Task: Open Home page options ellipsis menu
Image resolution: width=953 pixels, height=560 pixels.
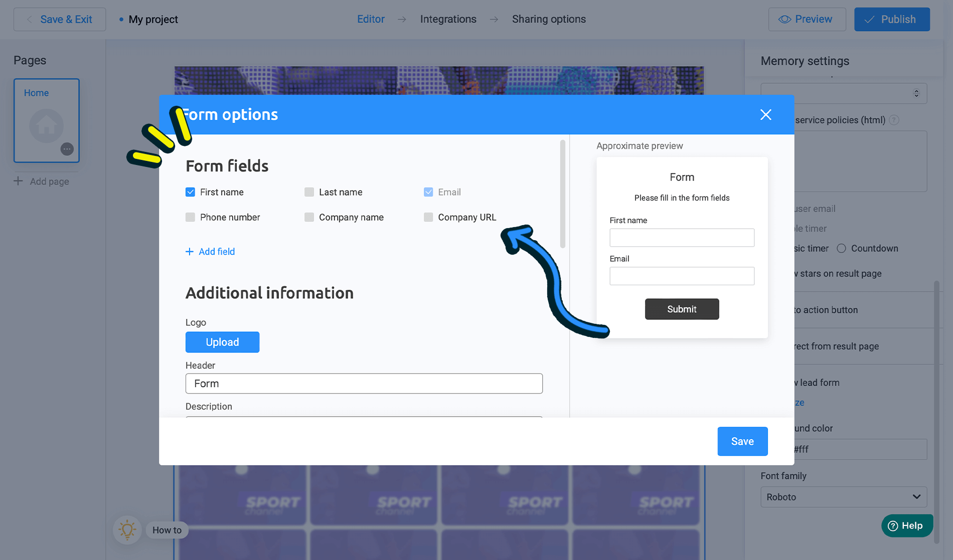Action: click(x=67, y=149)
